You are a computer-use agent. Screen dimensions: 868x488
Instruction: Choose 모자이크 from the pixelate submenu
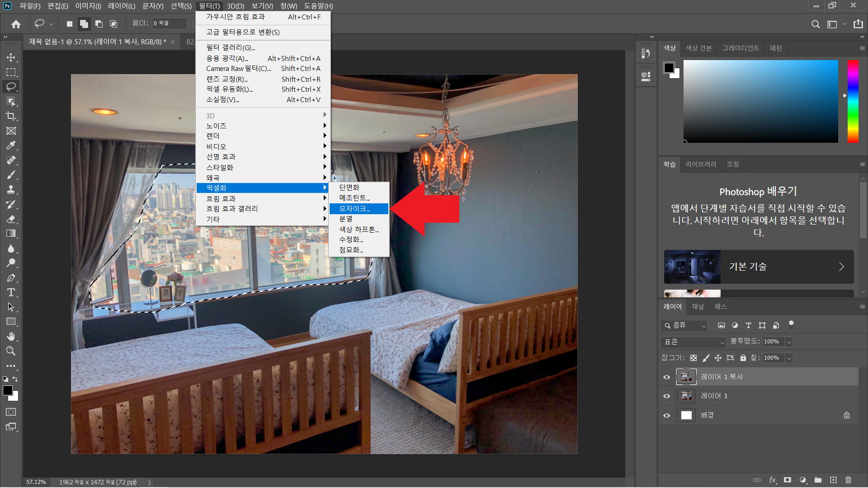354,208
